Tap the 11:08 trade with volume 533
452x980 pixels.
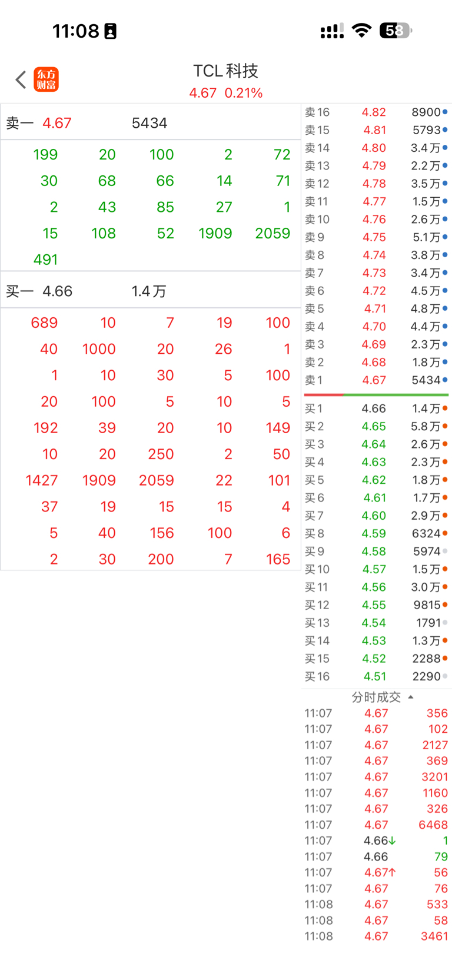click(376, 904)
